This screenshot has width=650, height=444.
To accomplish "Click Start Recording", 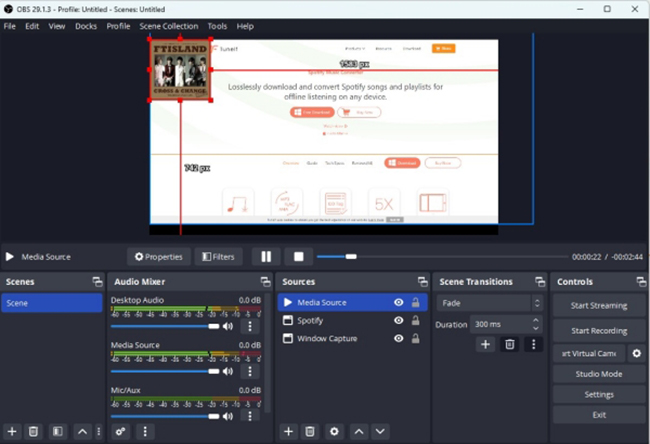I will (x=599, y=330).
